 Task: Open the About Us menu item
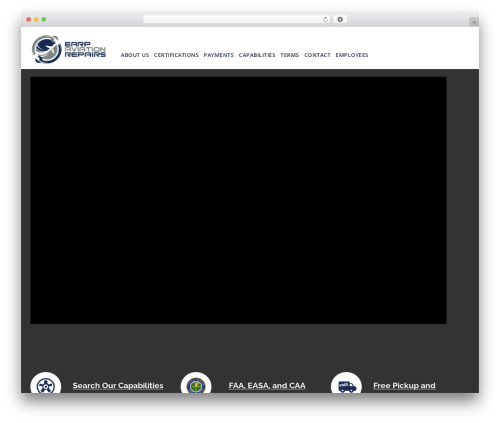point(135,55)
